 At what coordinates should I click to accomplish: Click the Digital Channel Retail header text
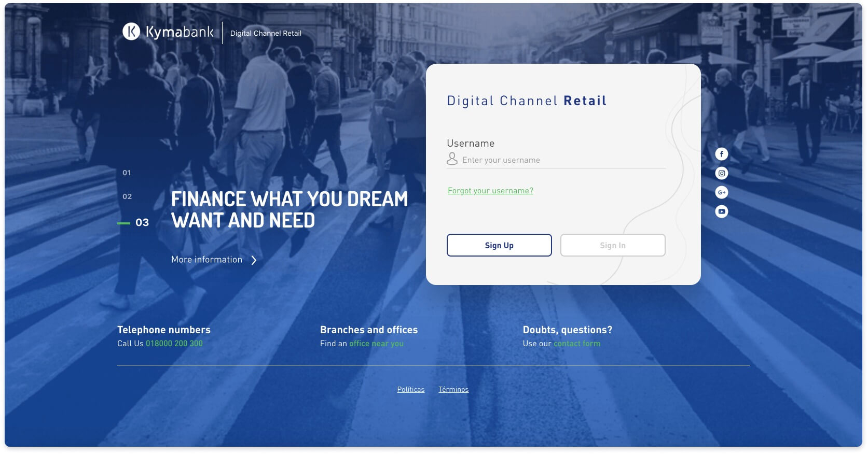point(266,33)
